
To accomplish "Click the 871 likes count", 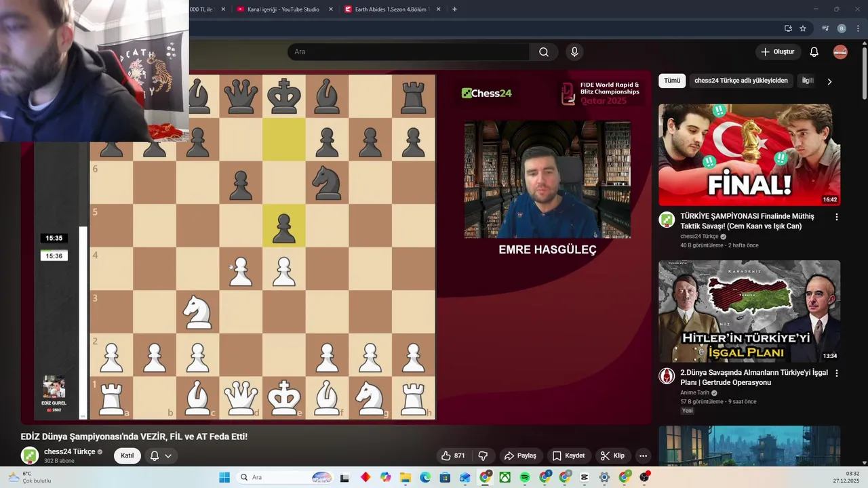I will 459,455.
